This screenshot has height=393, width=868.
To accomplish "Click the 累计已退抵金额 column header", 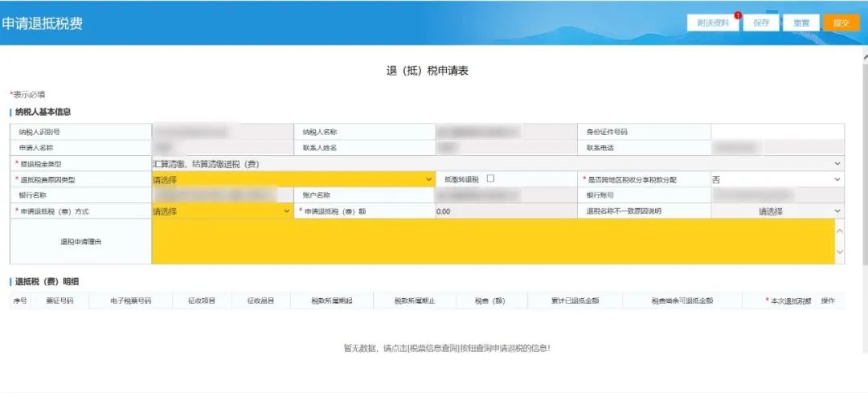I will pos(575,301).
